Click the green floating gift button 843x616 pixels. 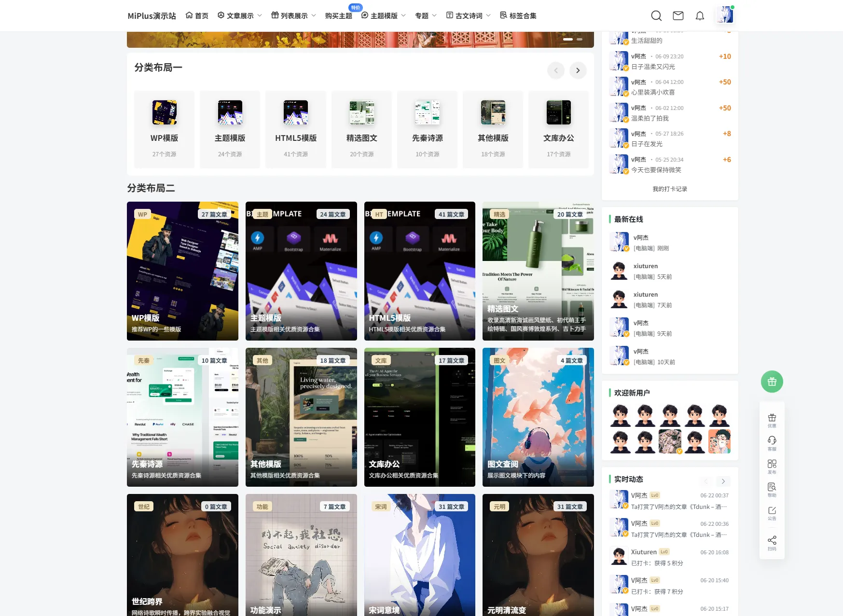click(x=772, y=382)
